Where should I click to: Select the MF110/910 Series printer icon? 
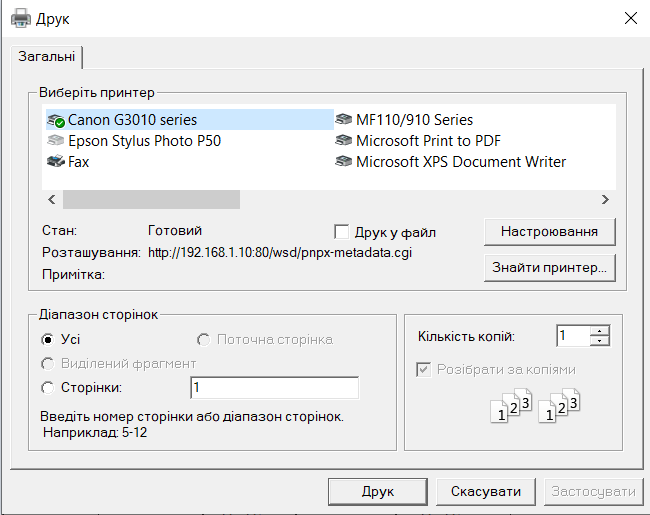(344, 120)
